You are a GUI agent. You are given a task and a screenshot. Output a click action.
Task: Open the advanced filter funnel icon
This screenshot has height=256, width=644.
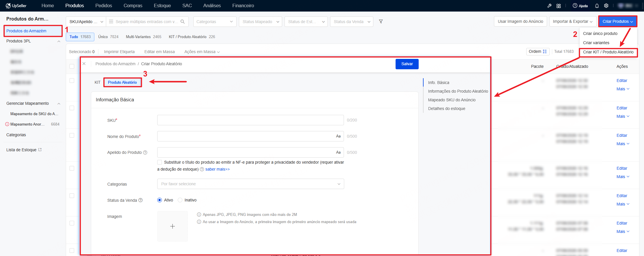(381, 22)
